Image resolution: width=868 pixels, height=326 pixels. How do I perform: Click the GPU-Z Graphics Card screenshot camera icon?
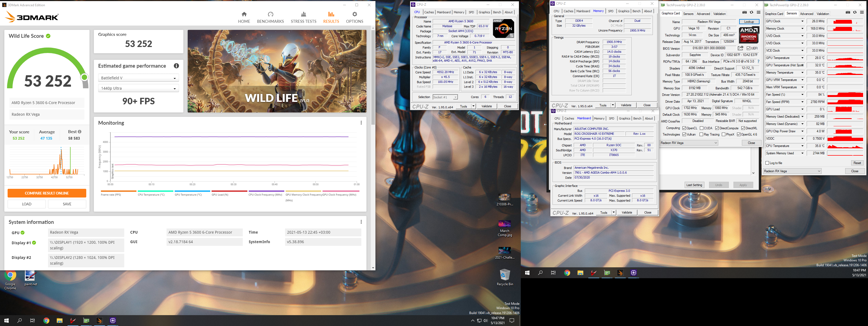(x=744, y=12)
